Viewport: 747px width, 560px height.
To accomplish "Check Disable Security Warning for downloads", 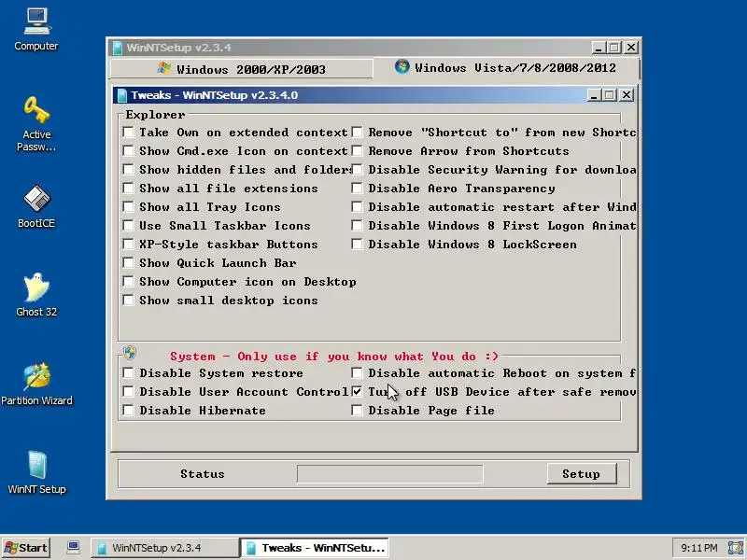I will point(357,170).
